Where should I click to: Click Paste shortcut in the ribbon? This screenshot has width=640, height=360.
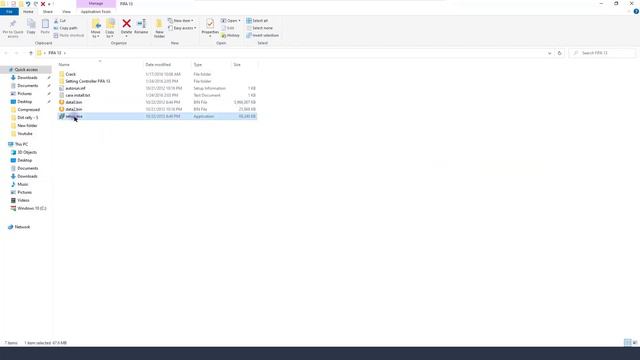pyautogui.click(x=69, y=36)
